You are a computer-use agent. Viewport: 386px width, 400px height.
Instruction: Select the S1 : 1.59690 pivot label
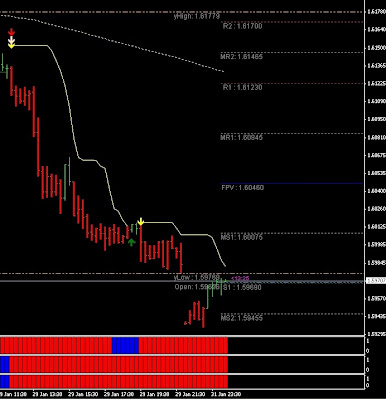point(242,287)
